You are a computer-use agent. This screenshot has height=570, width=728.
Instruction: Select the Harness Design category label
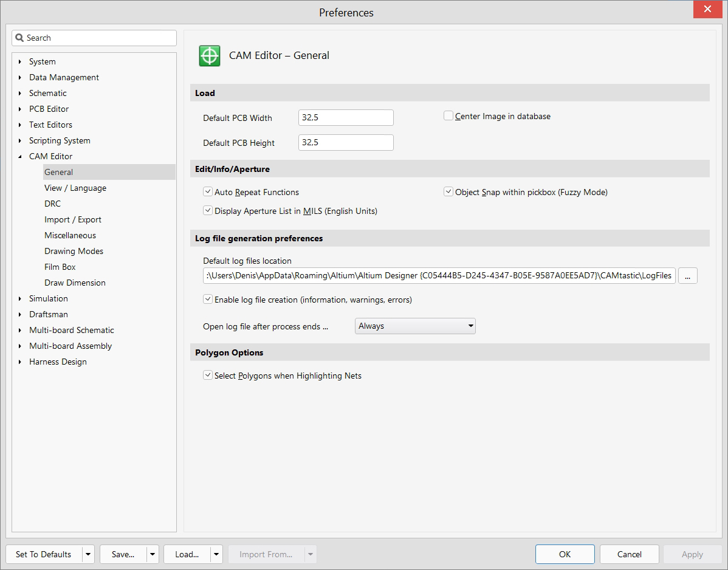tap(58, 362)
